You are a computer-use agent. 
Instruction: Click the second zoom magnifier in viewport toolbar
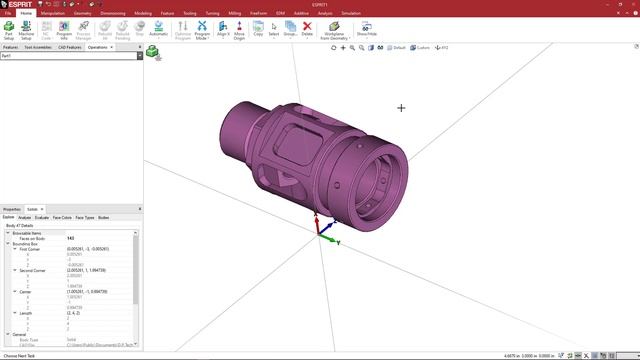point(362,48)
